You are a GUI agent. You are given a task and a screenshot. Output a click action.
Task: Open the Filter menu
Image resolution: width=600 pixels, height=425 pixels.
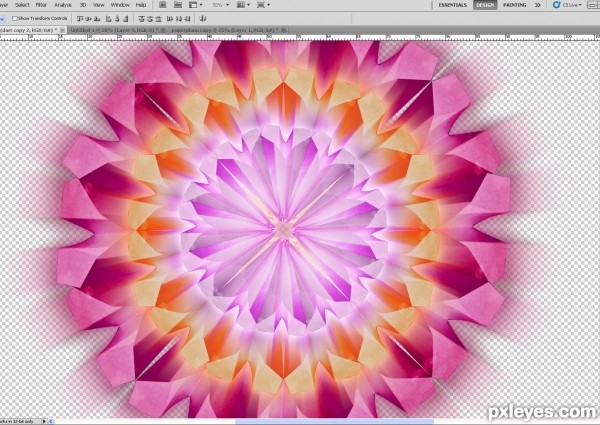[41, 5]
